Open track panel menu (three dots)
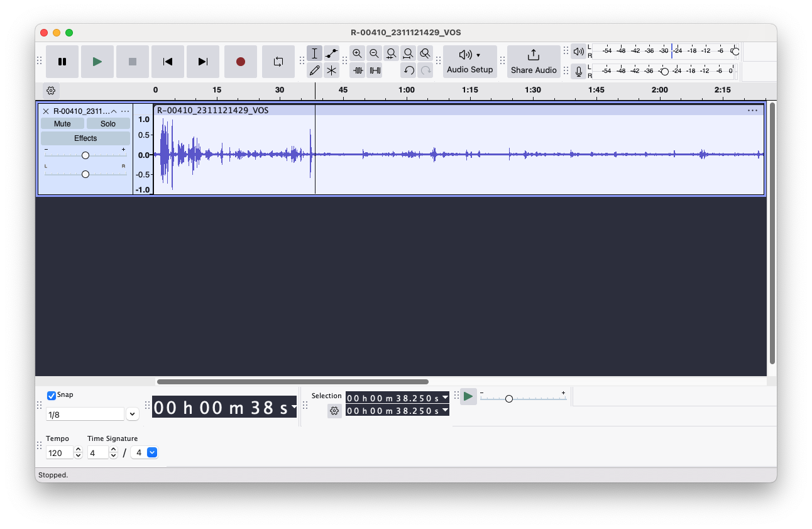This screenshot has height=529, width=812. tap(125, 111)
